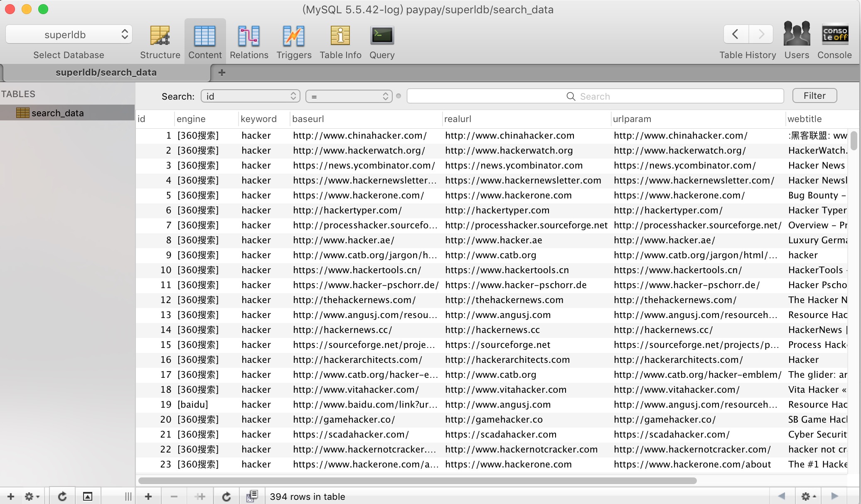Toggle the info pane in sidebar footer

[x=87, y=497]
